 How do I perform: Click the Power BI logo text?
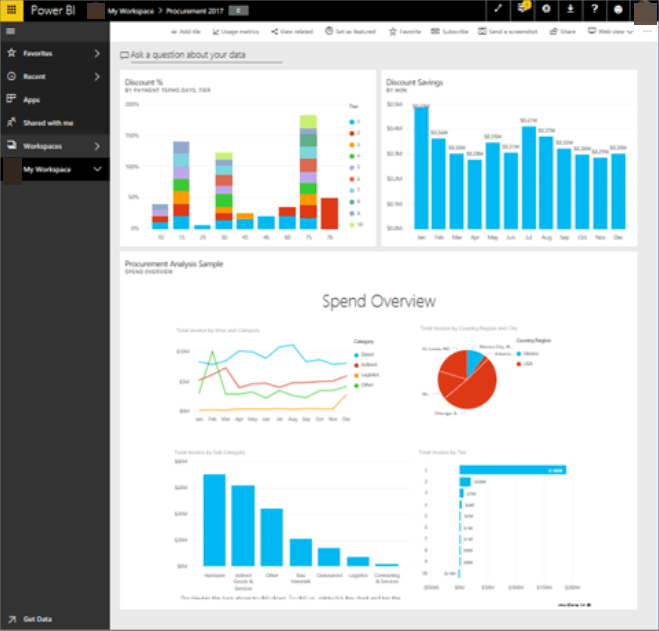coord(53,10)
